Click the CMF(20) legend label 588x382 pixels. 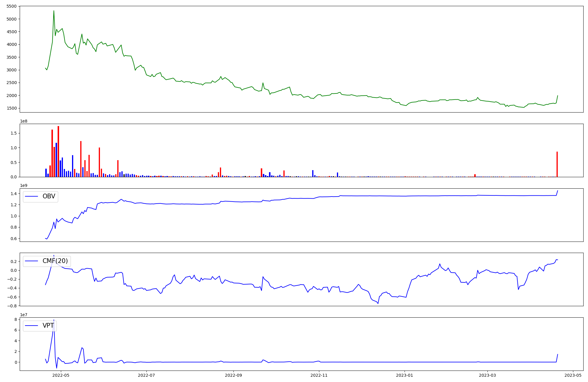pyautogui.click(x=55, y=261)
